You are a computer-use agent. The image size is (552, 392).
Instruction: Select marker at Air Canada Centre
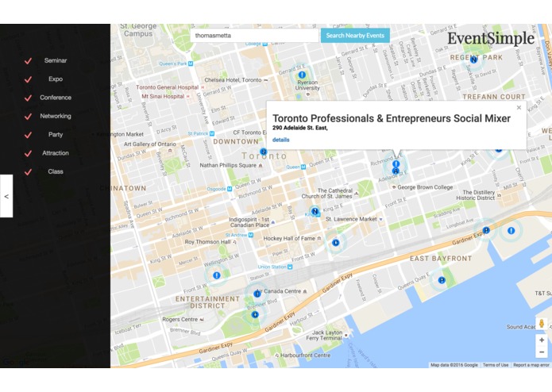[257, 294]
